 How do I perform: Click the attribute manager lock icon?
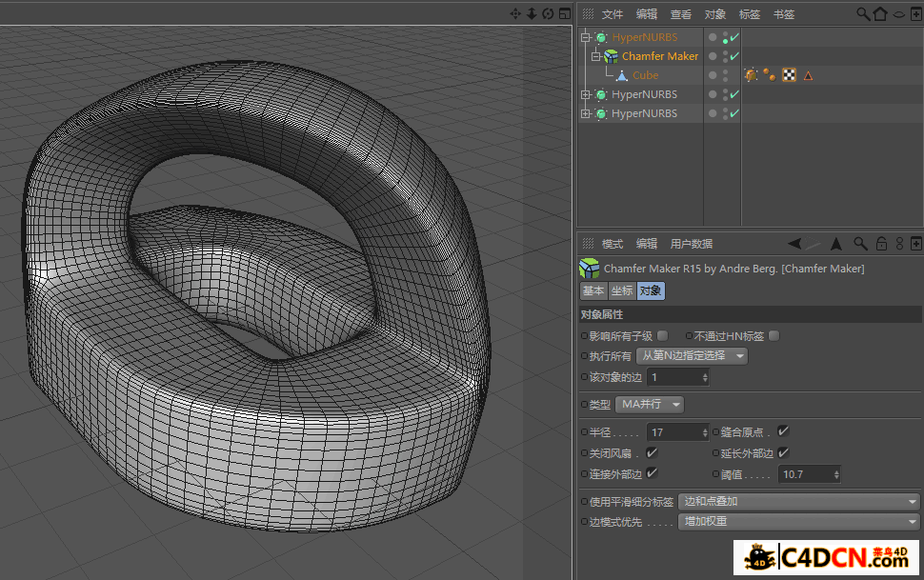881,244
